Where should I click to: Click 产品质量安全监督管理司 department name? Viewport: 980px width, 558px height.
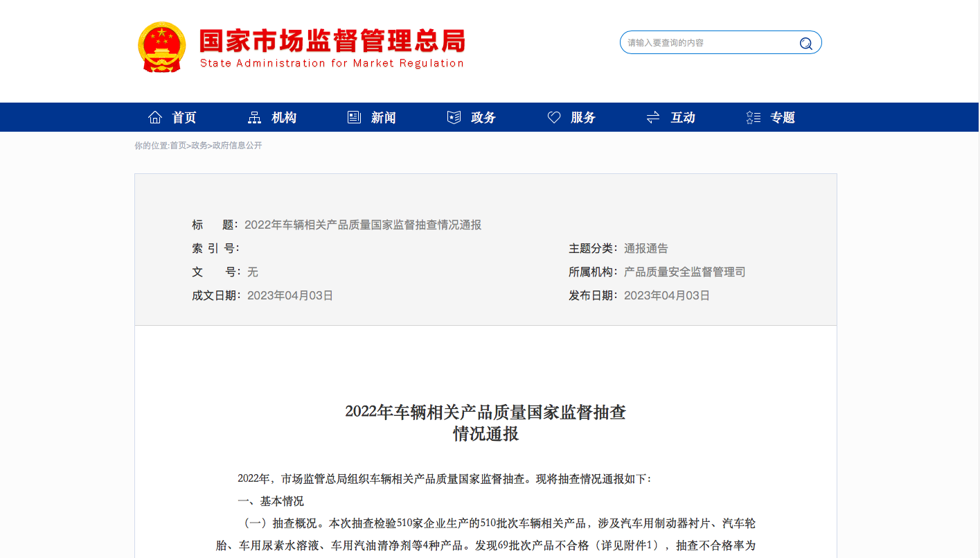(x=684, y=272)
